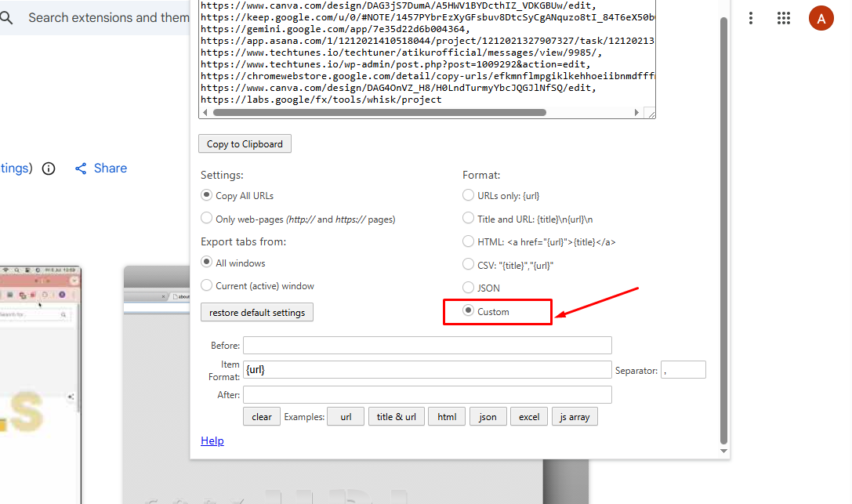The image size is (852, 504).
Task: Choose Current (active) window export option
Action: tap(206, 285)
